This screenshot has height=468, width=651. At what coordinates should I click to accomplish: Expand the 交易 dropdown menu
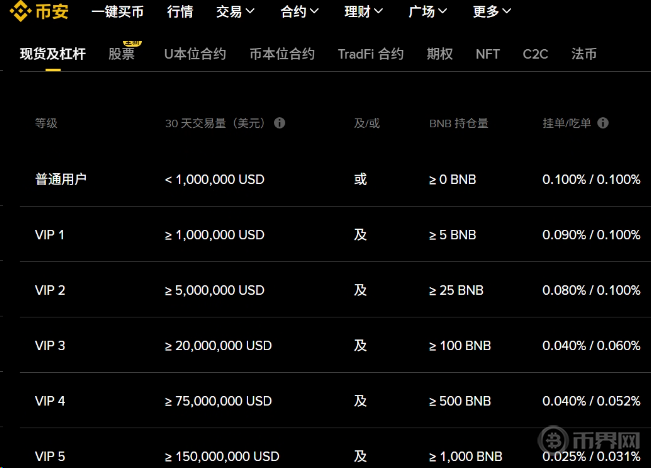[235, 12]
